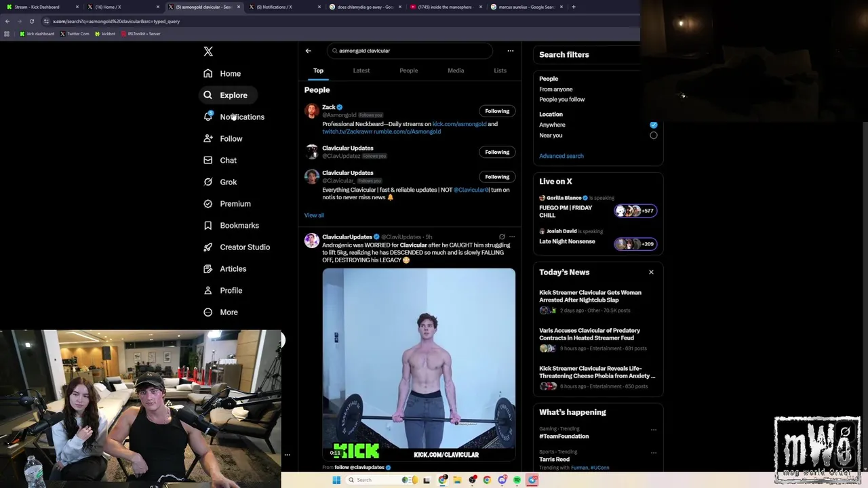Open options for #TeamFoundation trend
The width and height of the screenshot is (868, 488).
click(654, 430)
